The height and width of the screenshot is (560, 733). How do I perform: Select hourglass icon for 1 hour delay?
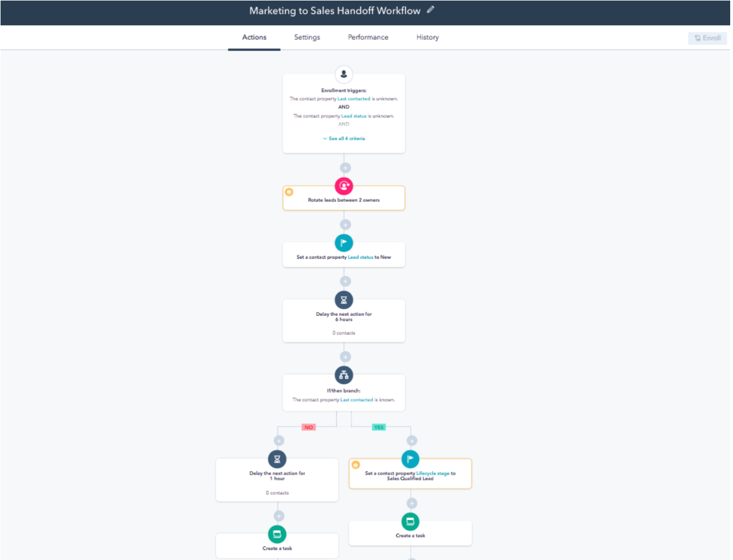(x=277, y=459)
